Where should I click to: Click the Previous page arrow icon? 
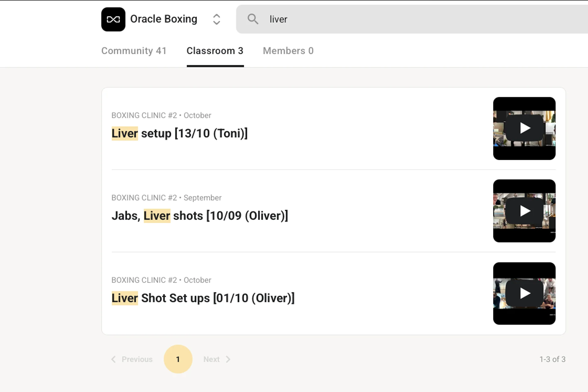(x=113, y=359)
